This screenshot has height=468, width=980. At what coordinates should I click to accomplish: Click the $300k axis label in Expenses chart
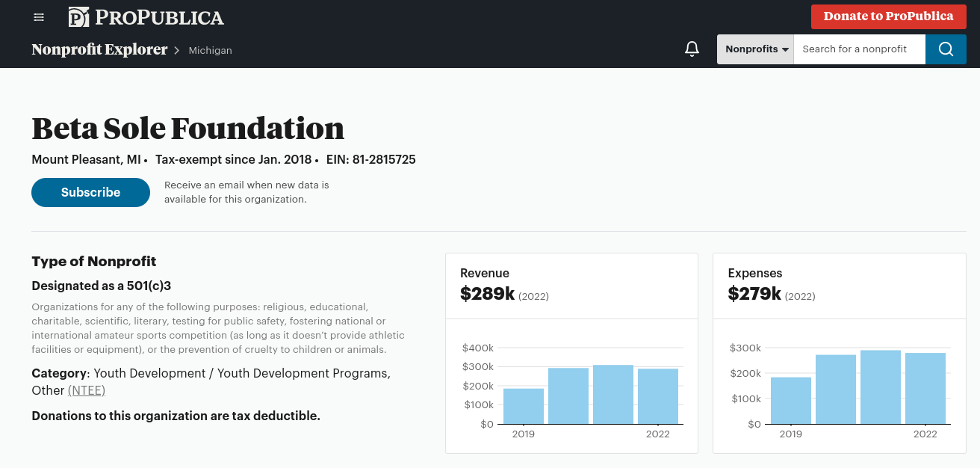pyautogui.click(x=745, y=348)
